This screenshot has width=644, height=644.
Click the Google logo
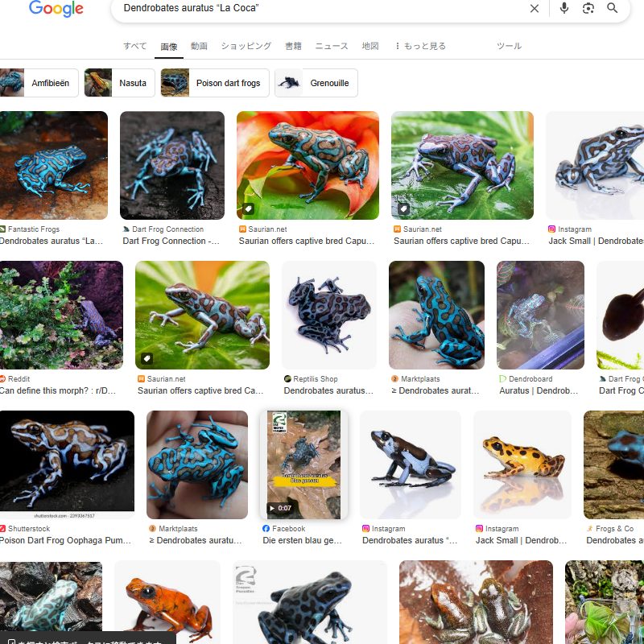pyautogui.click(x=56, y=9)
